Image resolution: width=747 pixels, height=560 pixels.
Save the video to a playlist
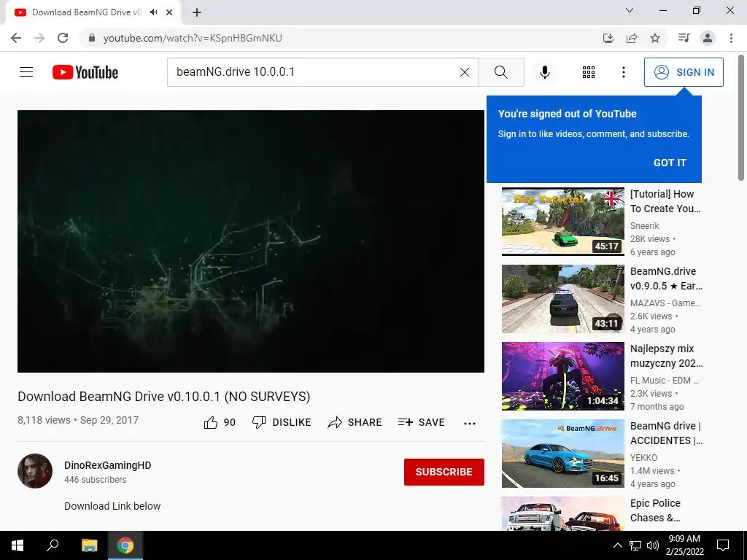coord(421,422)
